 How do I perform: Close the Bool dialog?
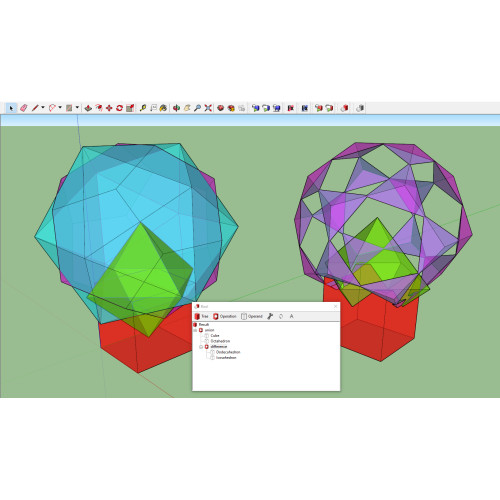tap(335, 306)
